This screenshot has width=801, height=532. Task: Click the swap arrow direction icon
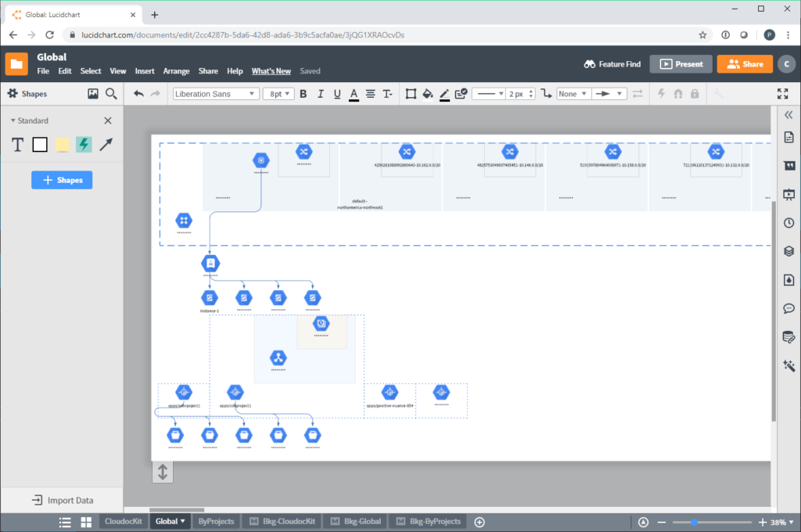point(638,94)
